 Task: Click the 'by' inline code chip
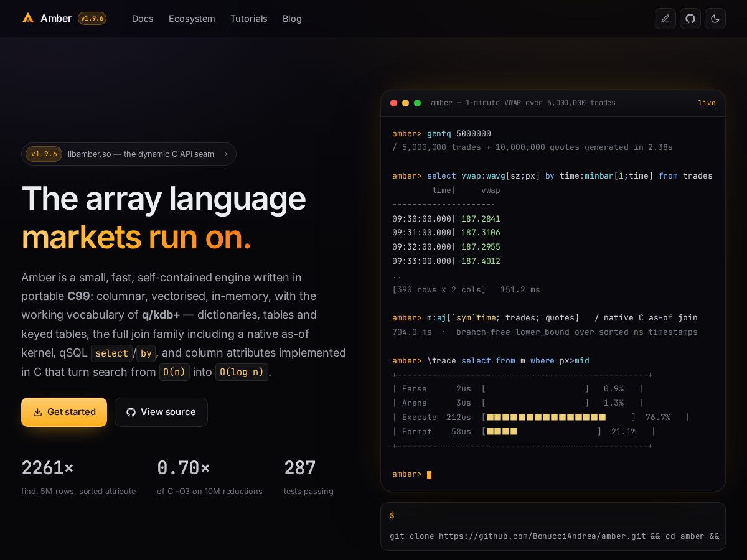click(x=146, y=353)
